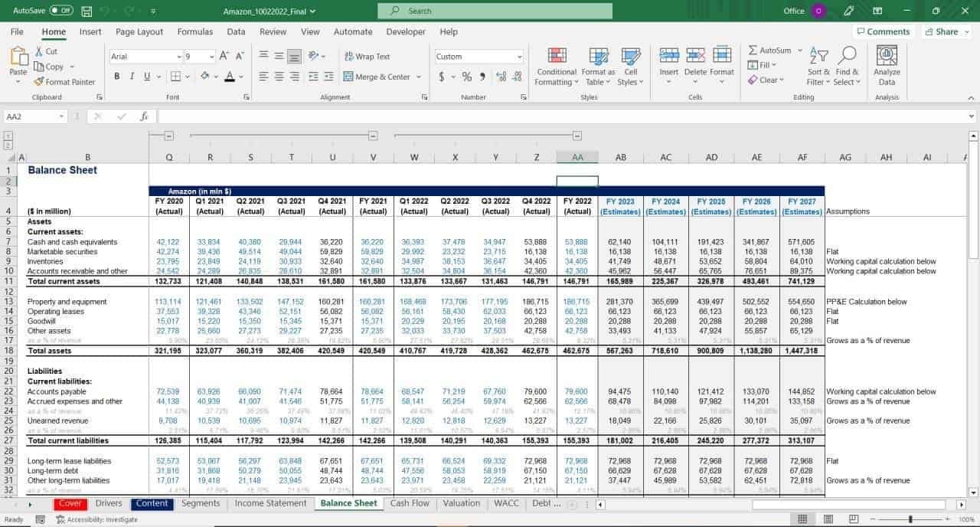
Task: Open the Sort & Filter dropdown
Action: pos(819,65)
